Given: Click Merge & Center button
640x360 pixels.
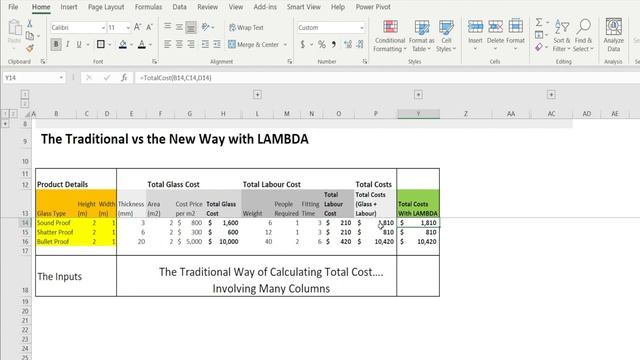Looking at the screenshot, I should 253,44.
